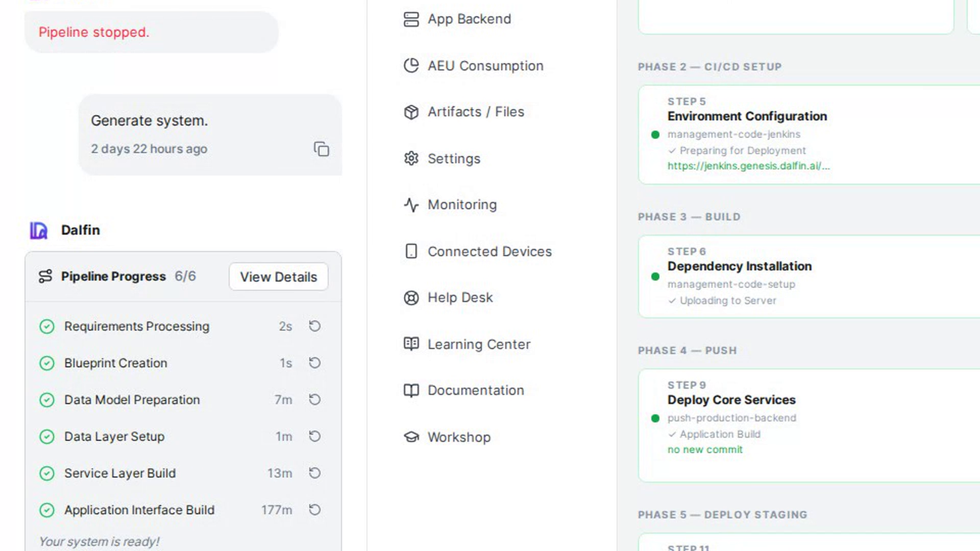This screenshot has width=980, height=551.
Task: Click the AEU Consumption pie-chart icon
Action: tap(411, 66)
